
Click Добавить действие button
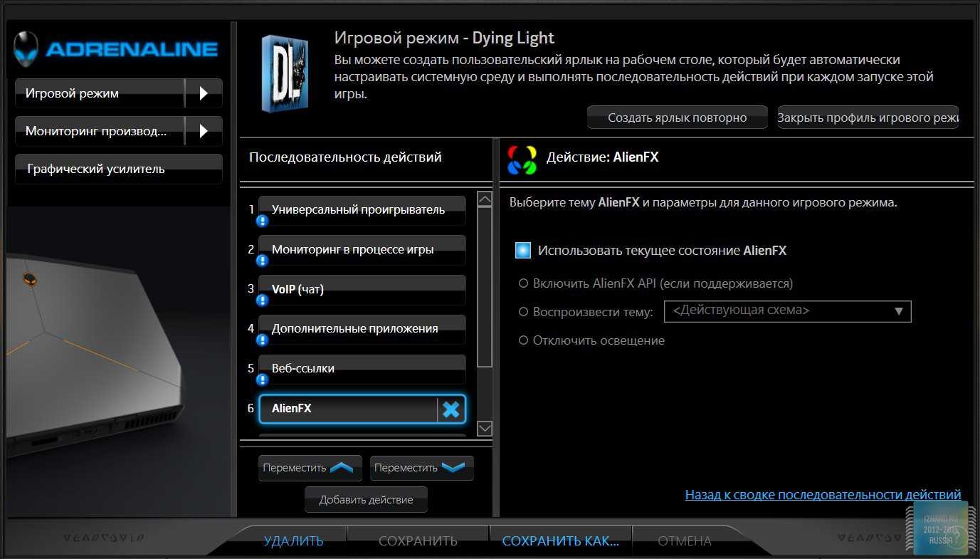pyautogui.click(x=366, y=500)
